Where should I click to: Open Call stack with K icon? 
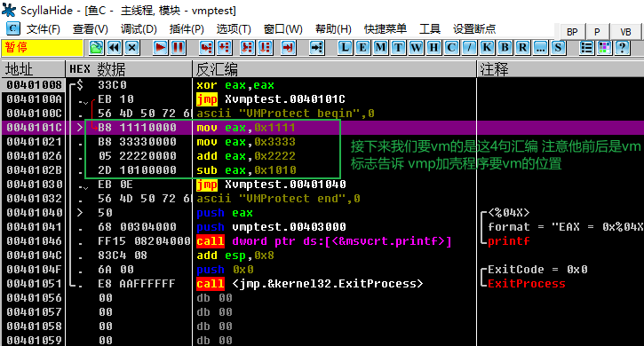(x=487, y=48)
